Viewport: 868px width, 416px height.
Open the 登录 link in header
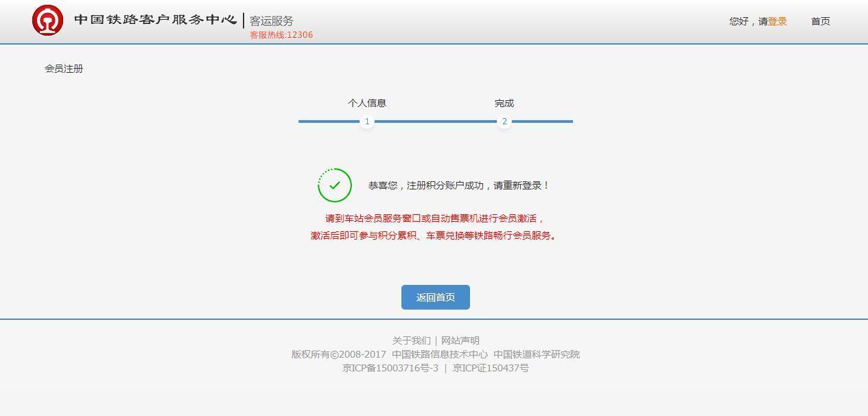click(x=777, y=21)
